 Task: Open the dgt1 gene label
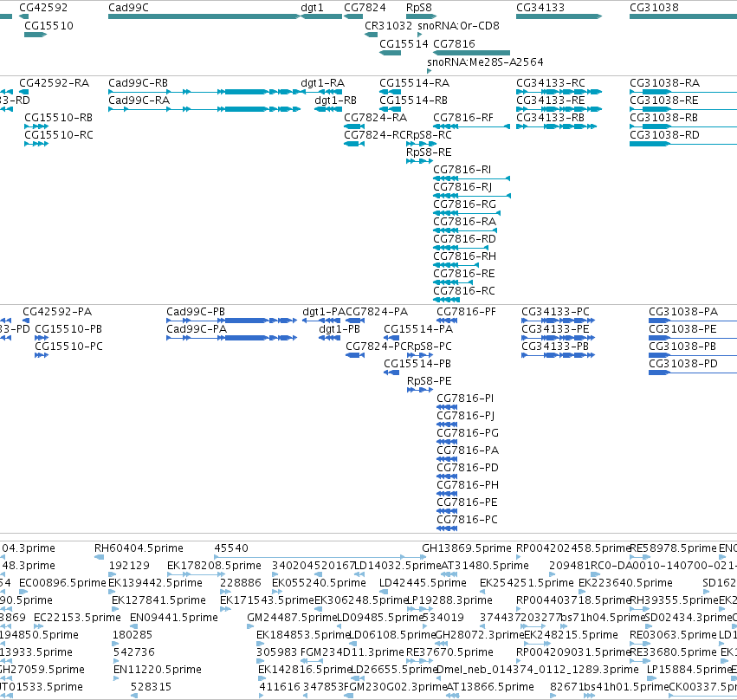click(x=312, y=8)
